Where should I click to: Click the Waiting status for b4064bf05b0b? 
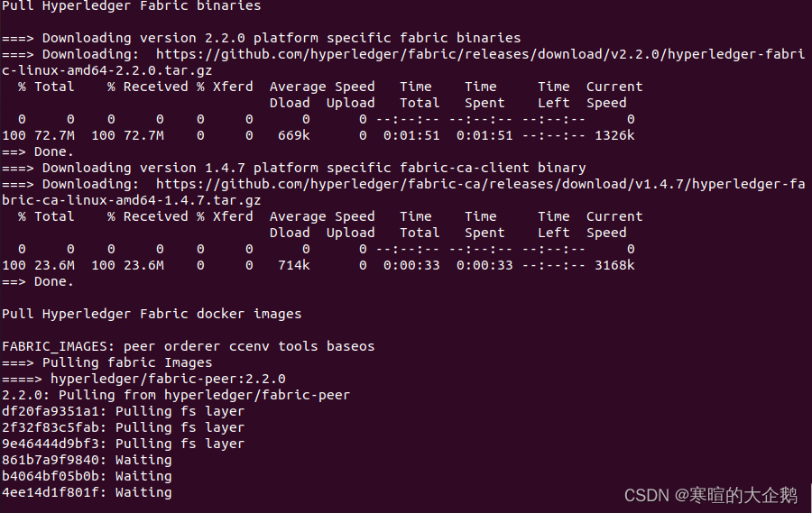(143, 476)
